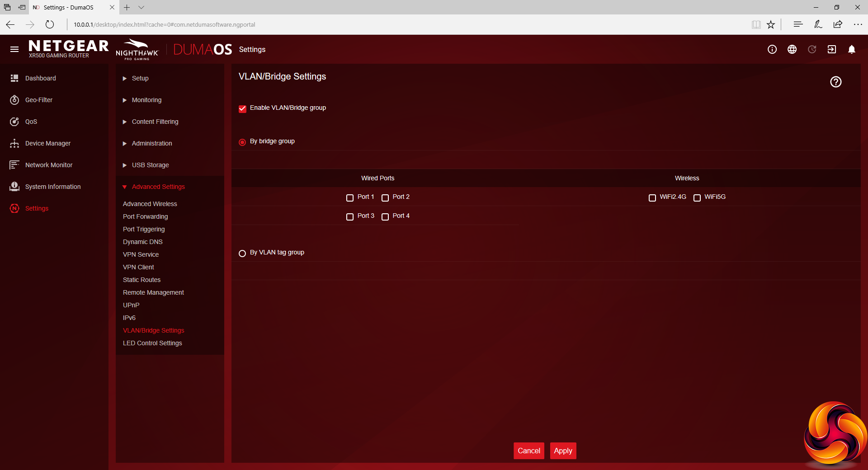Click the browser back arrow
This screenshot has width=868, height=470.
(10, 24)
